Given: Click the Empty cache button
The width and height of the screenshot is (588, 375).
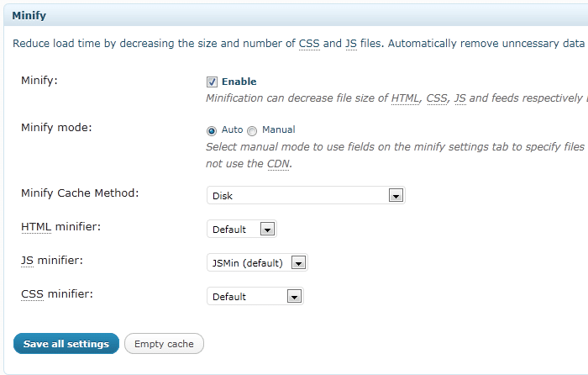Looking at the screenshot, I should [x=164, y=343].
